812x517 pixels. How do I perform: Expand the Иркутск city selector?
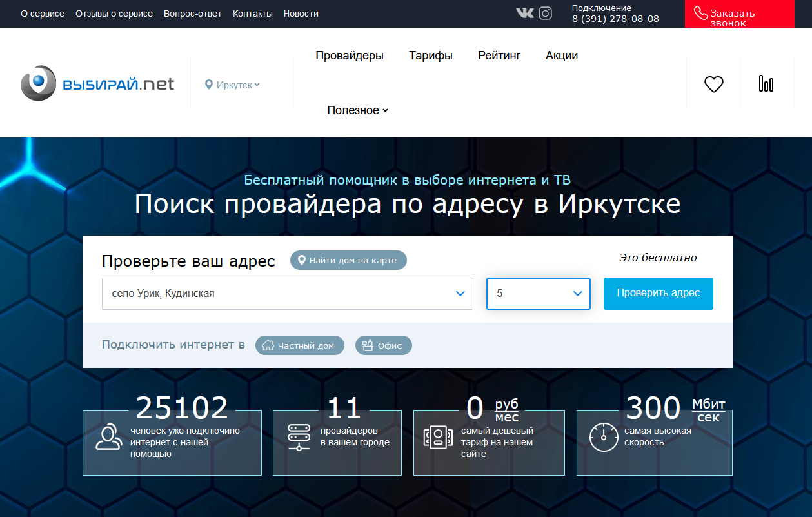(x=232, y=85)
